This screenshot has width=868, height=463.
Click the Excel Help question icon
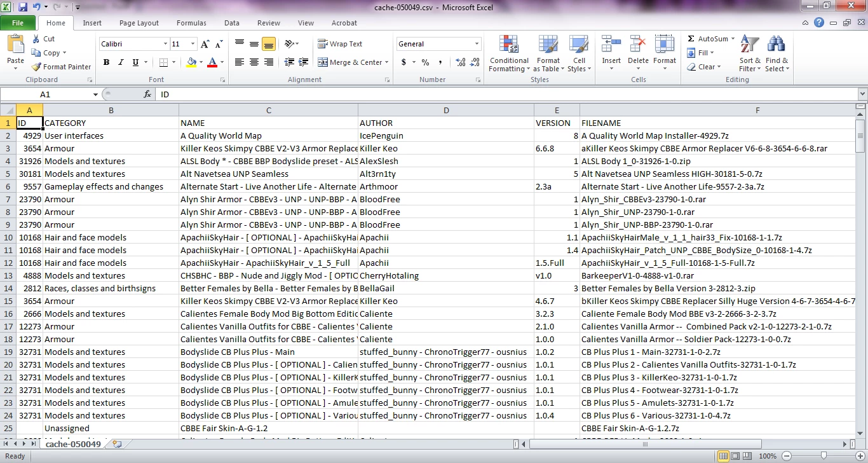(819, 23)
